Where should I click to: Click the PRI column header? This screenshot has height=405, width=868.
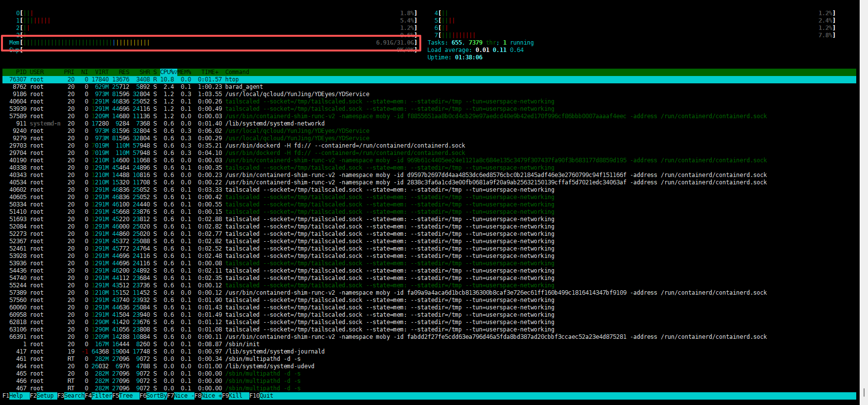(69, 72)
